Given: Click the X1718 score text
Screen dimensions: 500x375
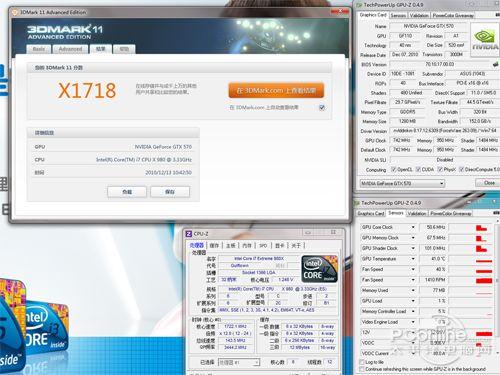Looking at the screenshot, I should click(x=87, y=91).
